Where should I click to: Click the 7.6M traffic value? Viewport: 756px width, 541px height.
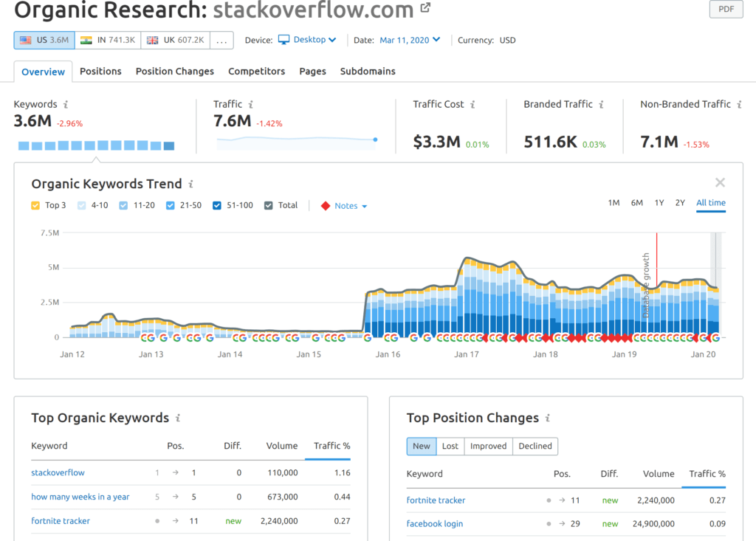click(233, 121)
